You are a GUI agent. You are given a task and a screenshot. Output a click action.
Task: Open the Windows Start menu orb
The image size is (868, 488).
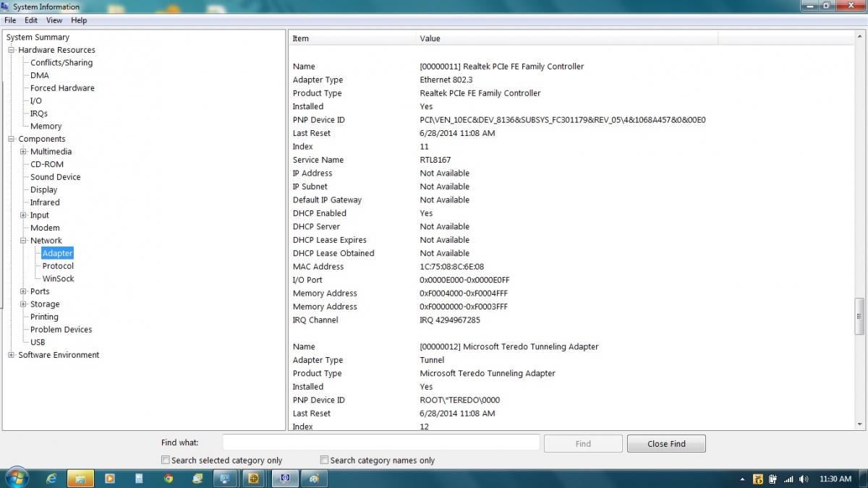16,478
